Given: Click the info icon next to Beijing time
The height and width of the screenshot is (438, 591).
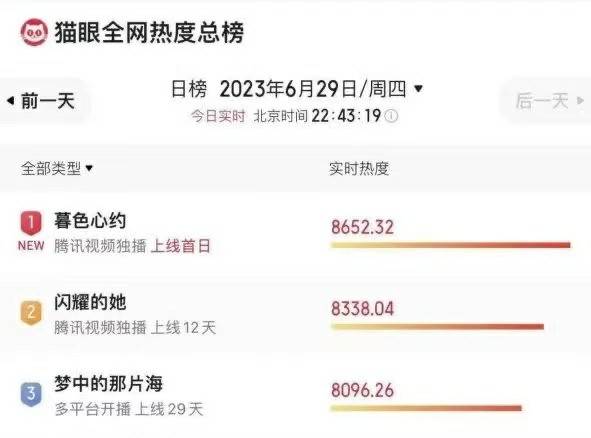Looking at the screenshot, I should [x=391, y=116].
